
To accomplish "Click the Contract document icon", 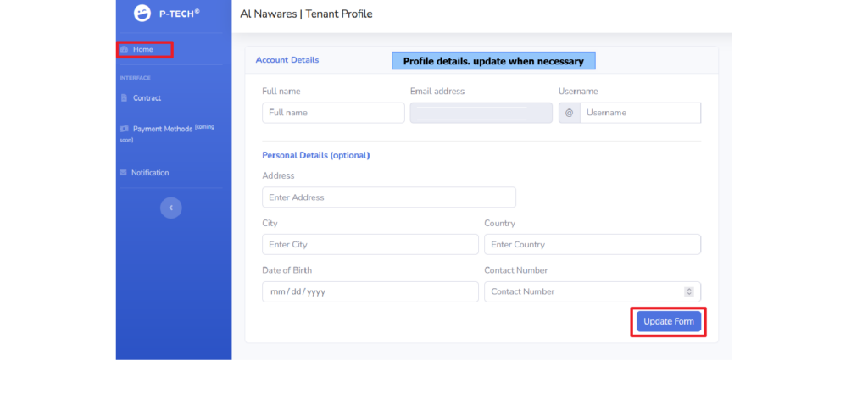I will tap(124, 98).
